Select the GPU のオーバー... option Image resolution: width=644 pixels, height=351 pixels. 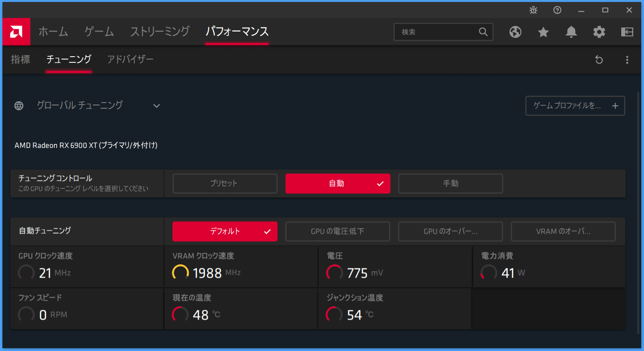pos(450,231)
